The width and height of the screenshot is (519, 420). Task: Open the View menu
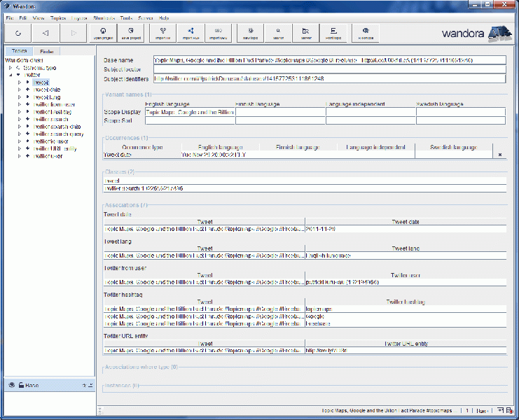coord(39,18)
